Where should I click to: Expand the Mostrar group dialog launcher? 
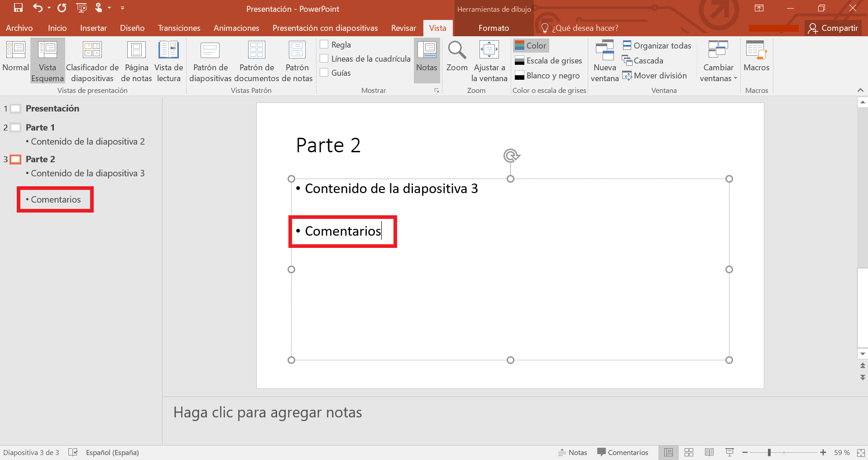coord(436,91)
